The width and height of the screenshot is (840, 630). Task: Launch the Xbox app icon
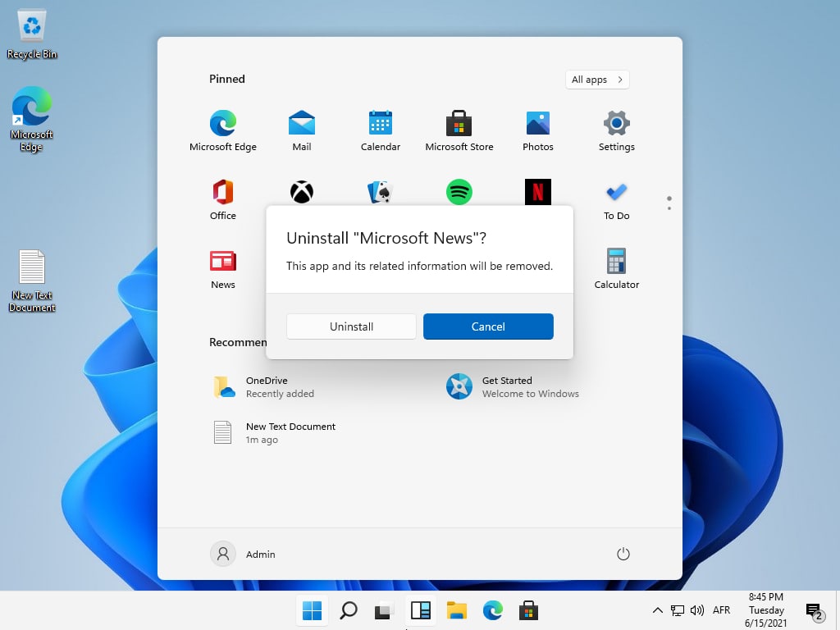(x=302, y=192)
